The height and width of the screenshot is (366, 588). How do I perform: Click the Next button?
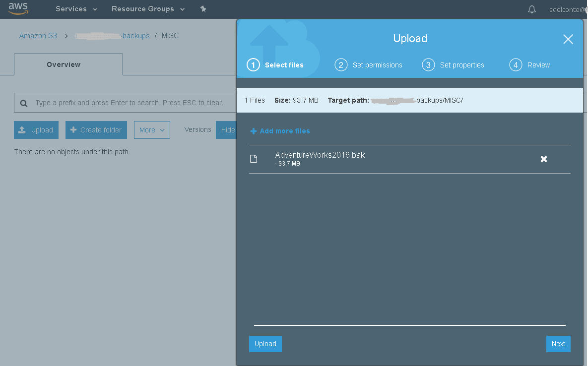pos(558,344)
